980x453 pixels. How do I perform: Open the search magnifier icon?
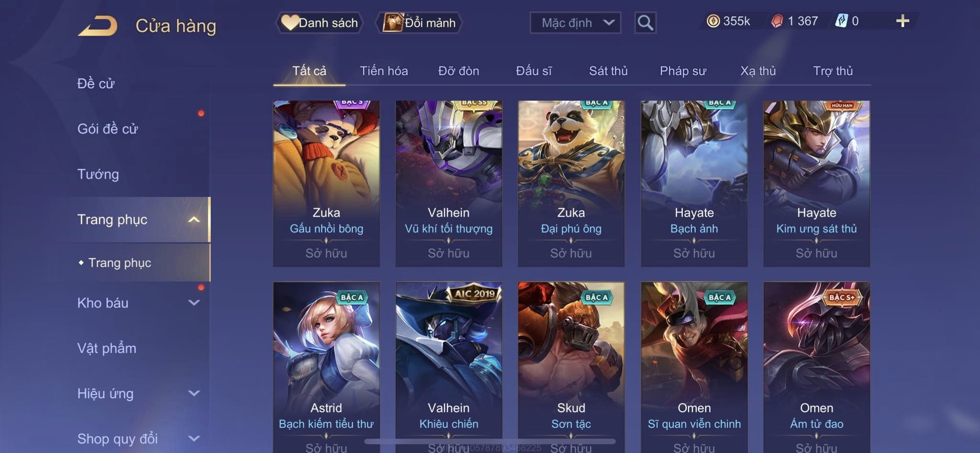click(645, 23)
